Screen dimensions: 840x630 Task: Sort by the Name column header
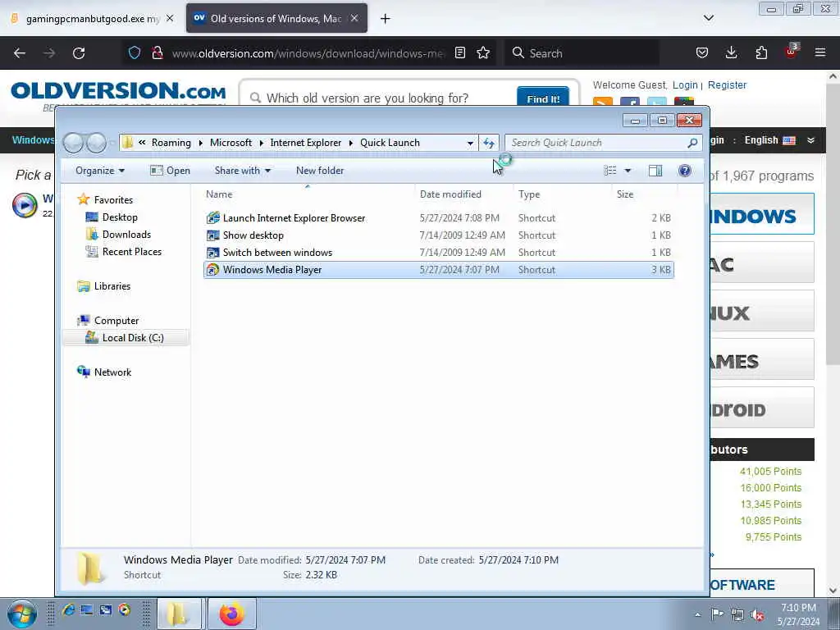(x=308, y=194)
